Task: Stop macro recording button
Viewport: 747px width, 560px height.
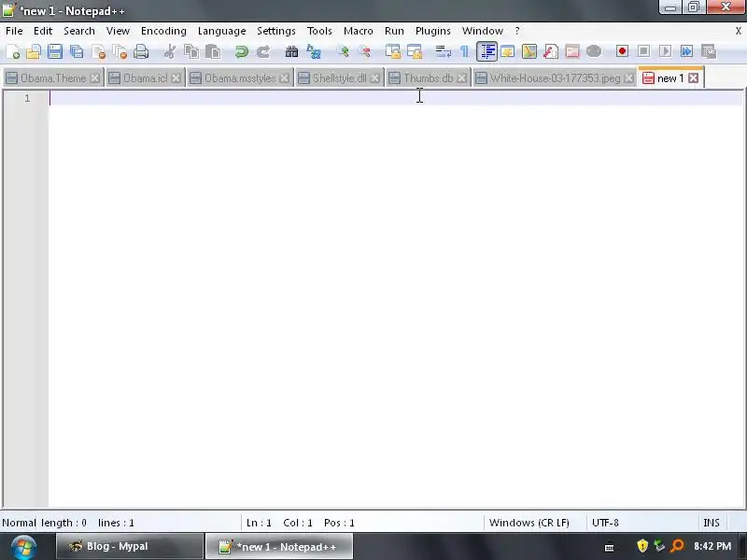Action: pyautogui.click(x=643, y=51)
